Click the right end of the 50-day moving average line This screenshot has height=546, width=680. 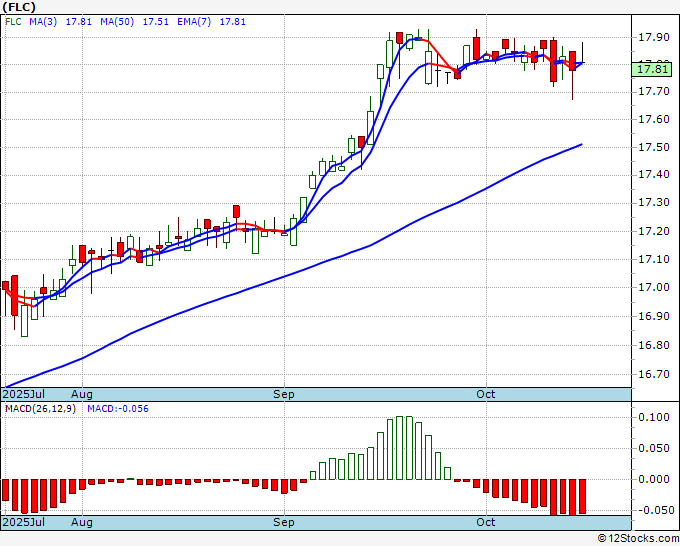pos(581,144)
